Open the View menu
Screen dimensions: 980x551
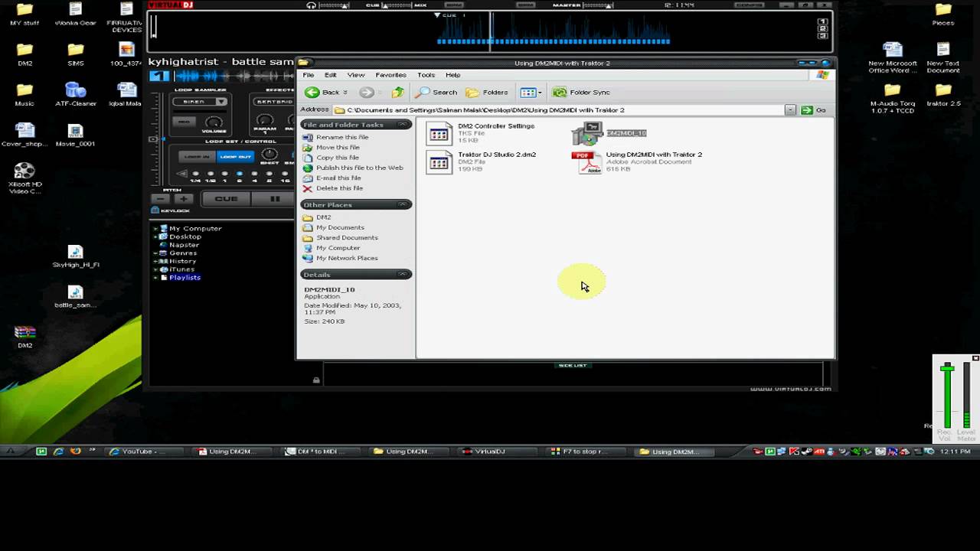click(x=356, y=75)
